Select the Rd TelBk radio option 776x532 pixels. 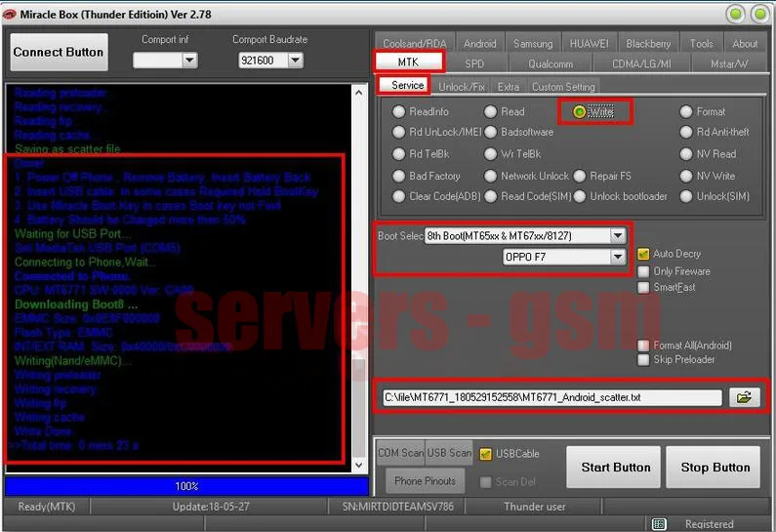[399, 154]
